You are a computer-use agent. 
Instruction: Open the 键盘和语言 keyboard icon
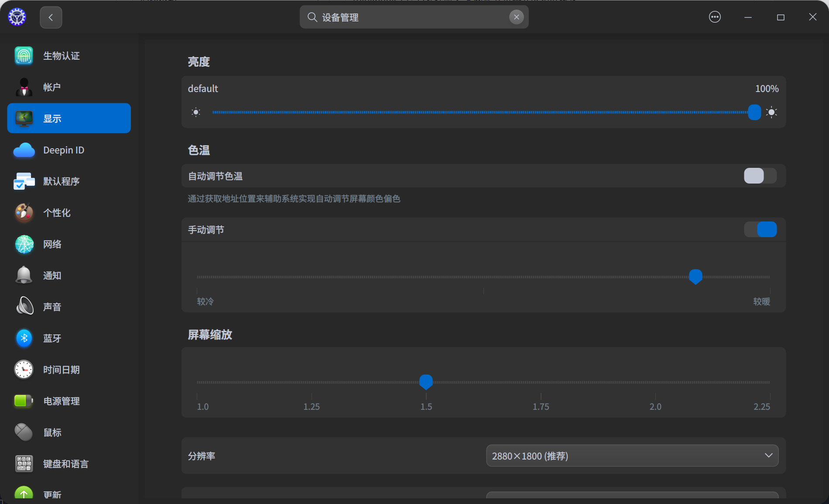[x=24, y=464]
